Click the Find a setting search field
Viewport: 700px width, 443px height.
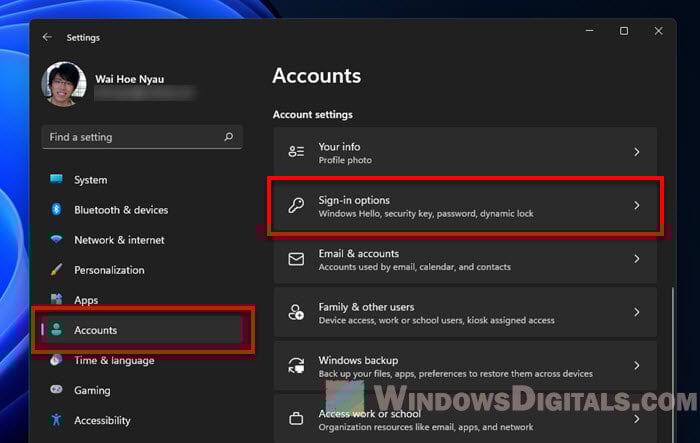point(142,137)
